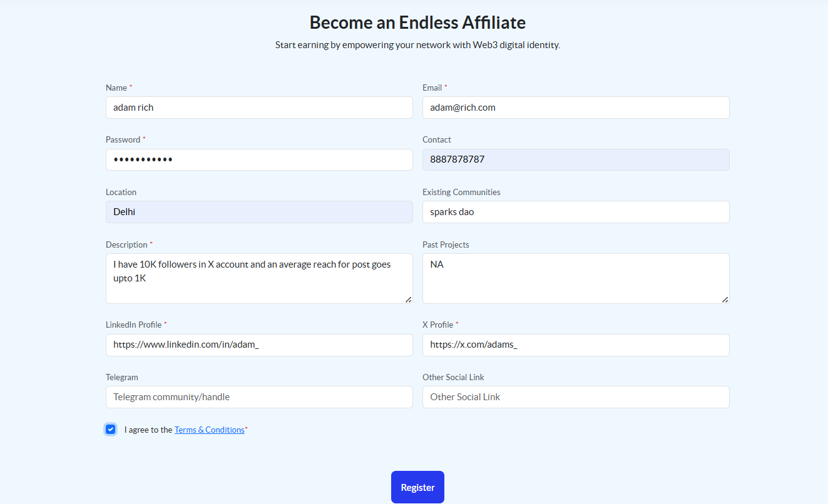828x504 pixels.
Task: Open the Terms & Conditions link
Action: 209,430
